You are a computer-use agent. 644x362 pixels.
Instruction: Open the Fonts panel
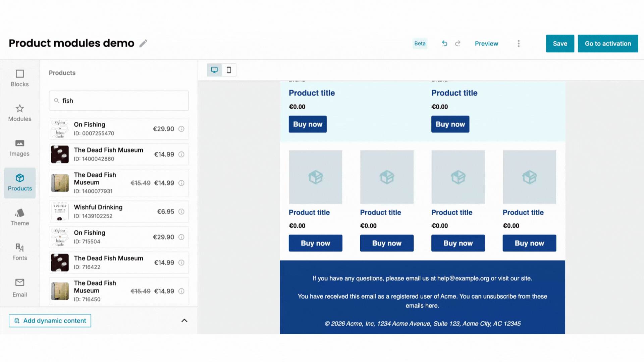tap(19, 252)
